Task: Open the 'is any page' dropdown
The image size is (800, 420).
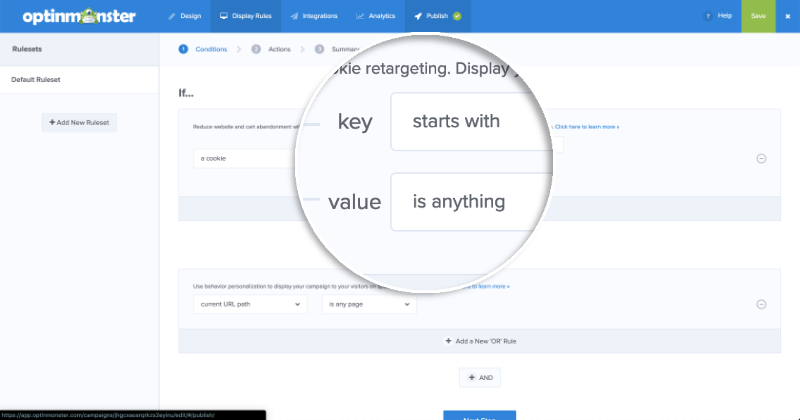Action: click(x=369, y=304)
